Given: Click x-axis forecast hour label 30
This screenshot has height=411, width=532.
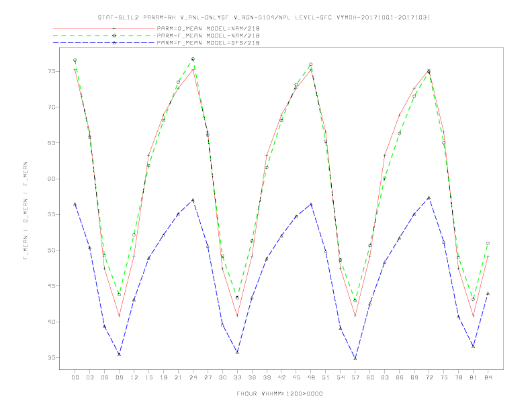Looking at the screenshot, I should tap(222, 377).
